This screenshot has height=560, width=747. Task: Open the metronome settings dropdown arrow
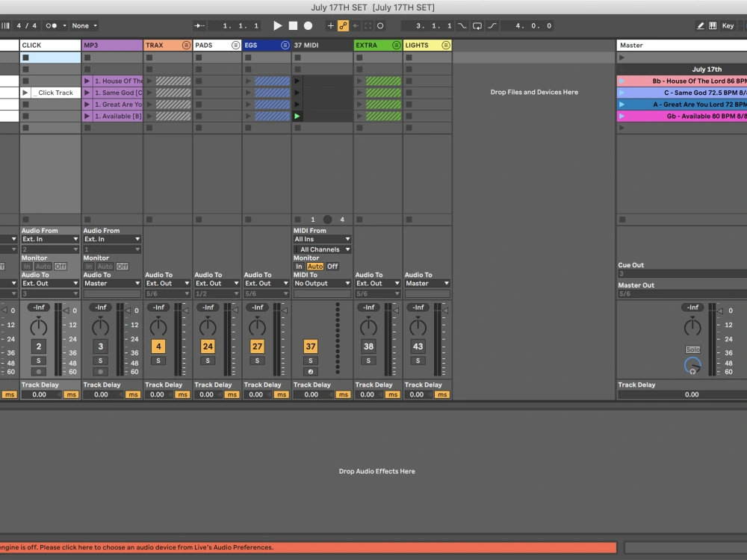(x=64, y=25)
